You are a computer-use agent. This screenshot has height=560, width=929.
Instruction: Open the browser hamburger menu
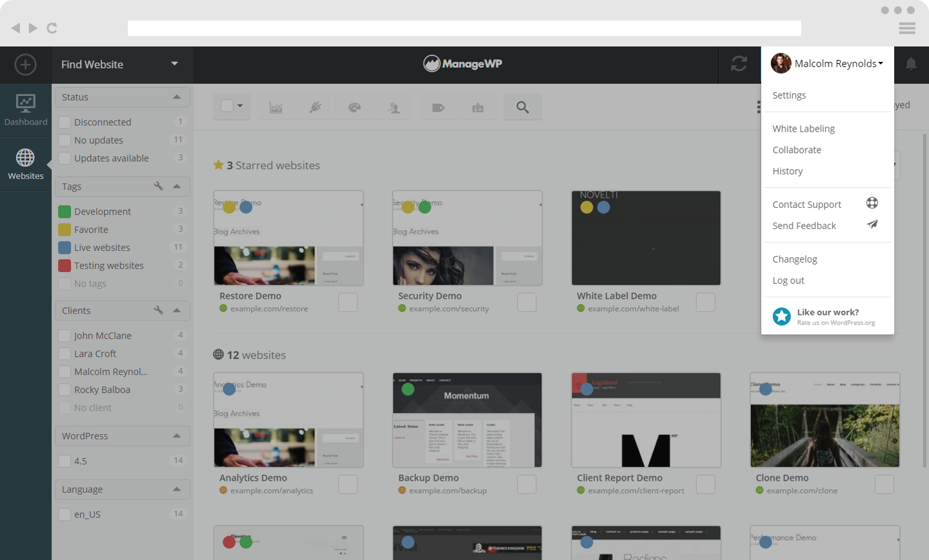[x=907, y=28]
